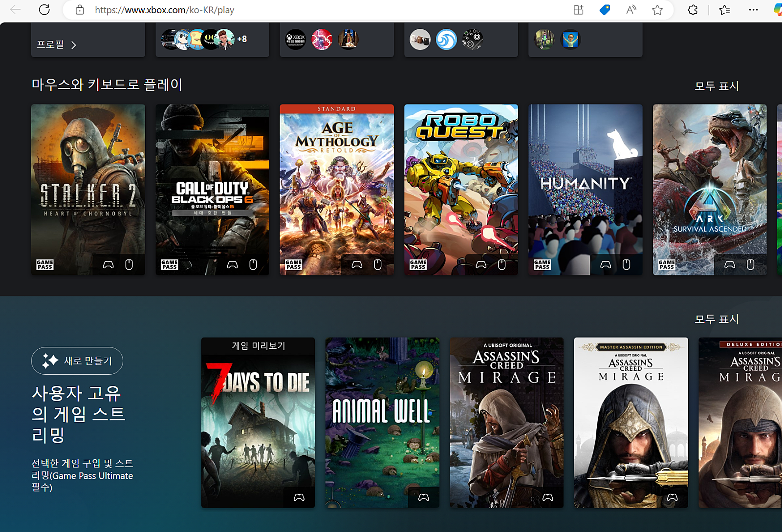782x532 pixels.
Task: Open the browser apps grid icon
Action: pos(579,10)
